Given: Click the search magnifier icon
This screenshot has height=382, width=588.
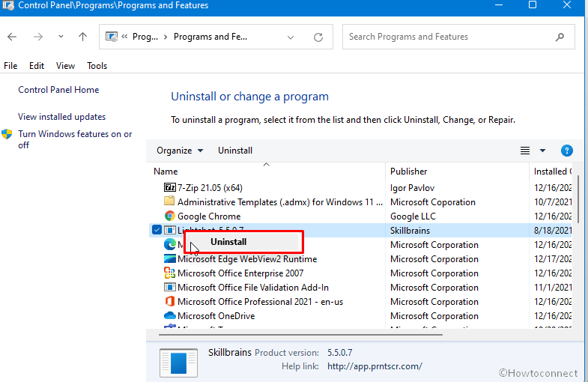Looking at the screenshot, I should click(x=560, y=37).
